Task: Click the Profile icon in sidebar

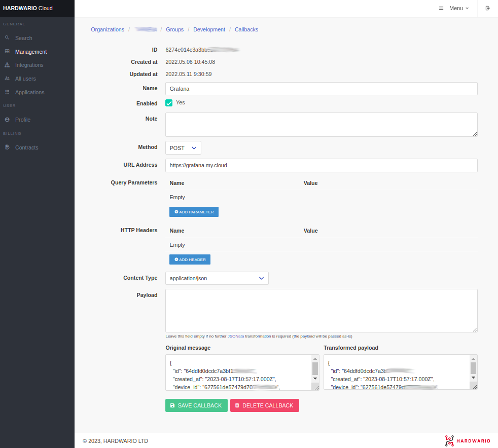Action: 7,120
